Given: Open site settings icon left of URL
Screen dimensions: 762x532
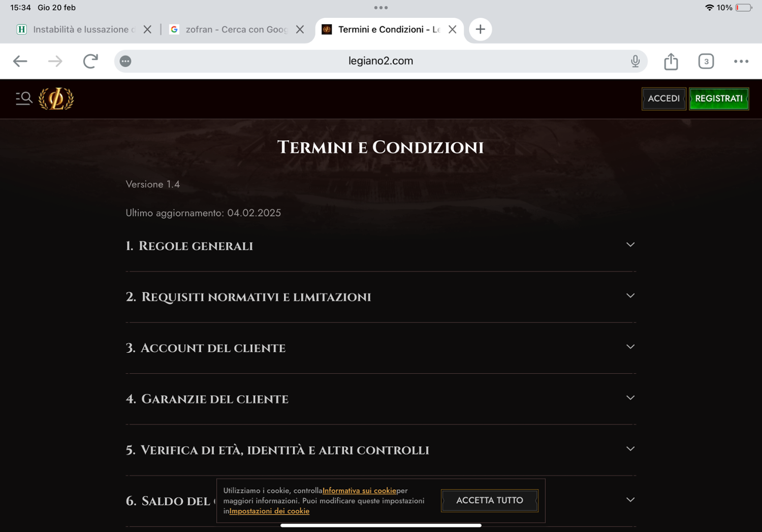Looking at the screenshot, I should (x=125, y=61).
